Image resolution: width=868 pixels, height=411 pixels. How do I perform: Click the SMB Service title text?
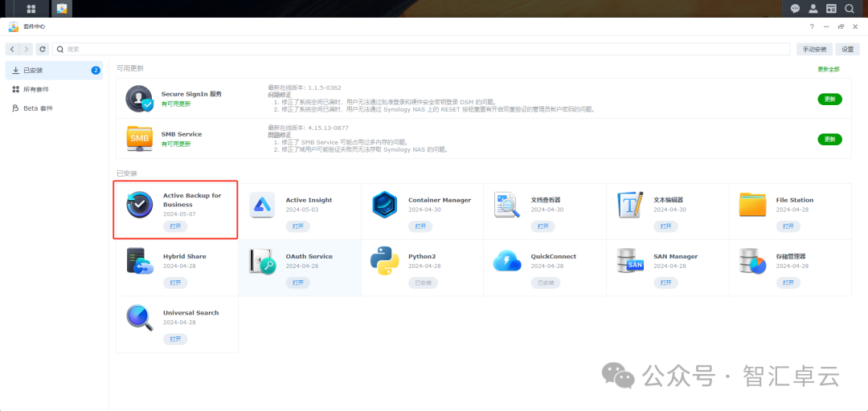[x=182, y=134]
